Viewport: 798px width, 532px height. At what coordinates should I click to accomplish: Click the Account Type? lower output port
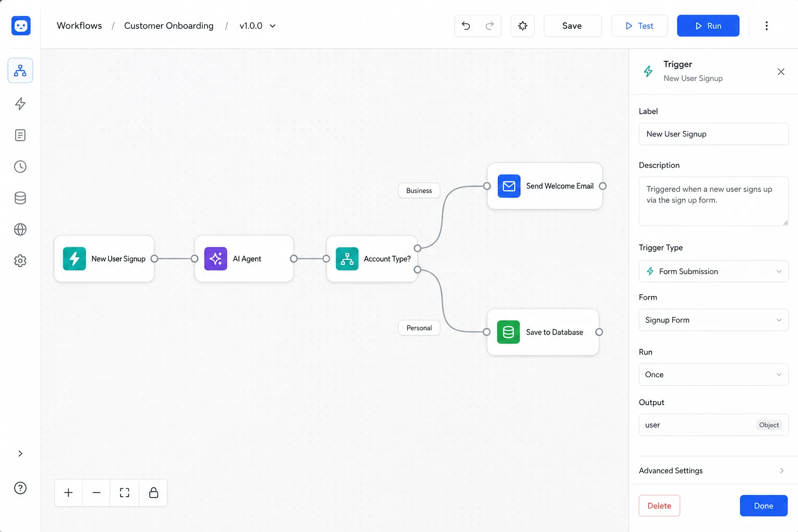click(417, 270)
